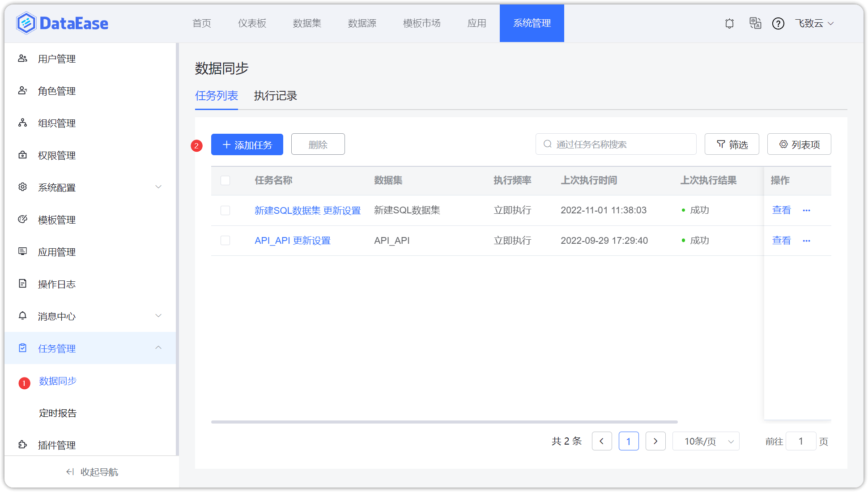
Task: Open the 列表项 column settings gear
Action: click(799, 144)
